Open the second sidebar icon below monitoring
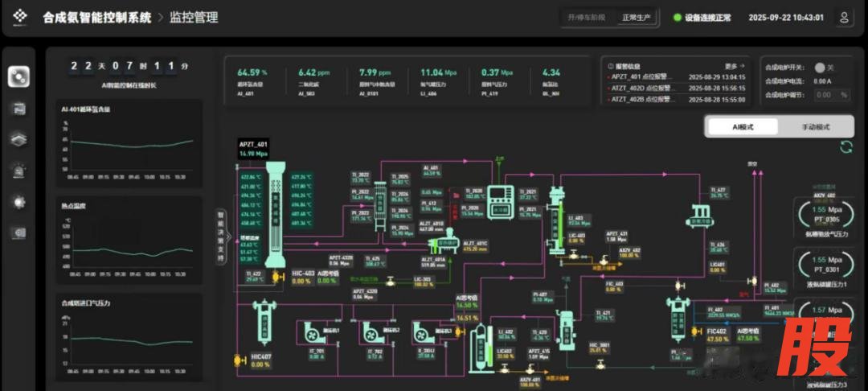 click(19, 108)
